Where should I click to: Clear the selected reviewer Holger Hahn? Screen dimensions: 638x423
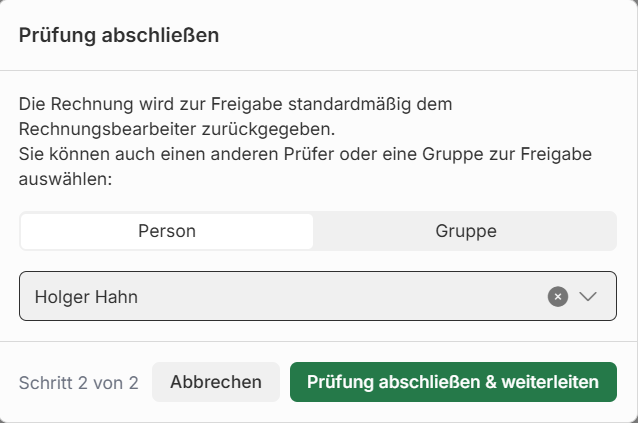[x=558, y=296]
